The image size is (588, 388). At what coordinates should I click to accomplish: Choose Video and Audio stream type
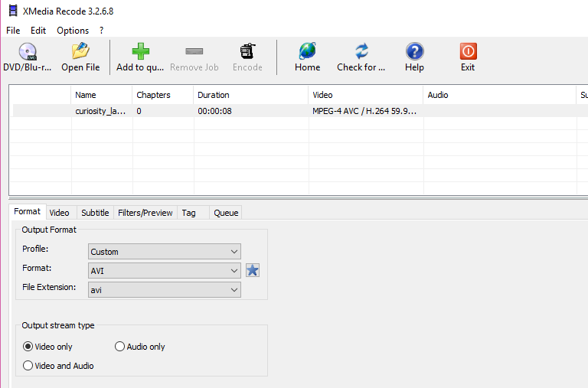click(28, 366)
